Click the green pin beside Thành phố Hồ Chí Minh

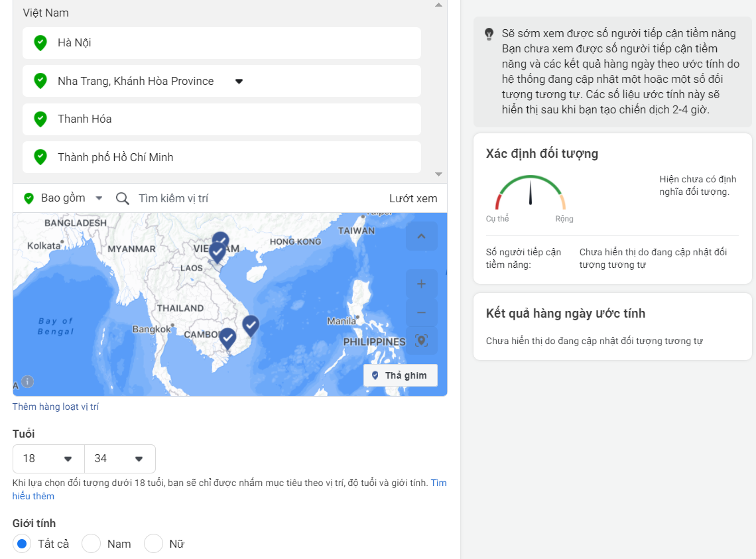40,157
